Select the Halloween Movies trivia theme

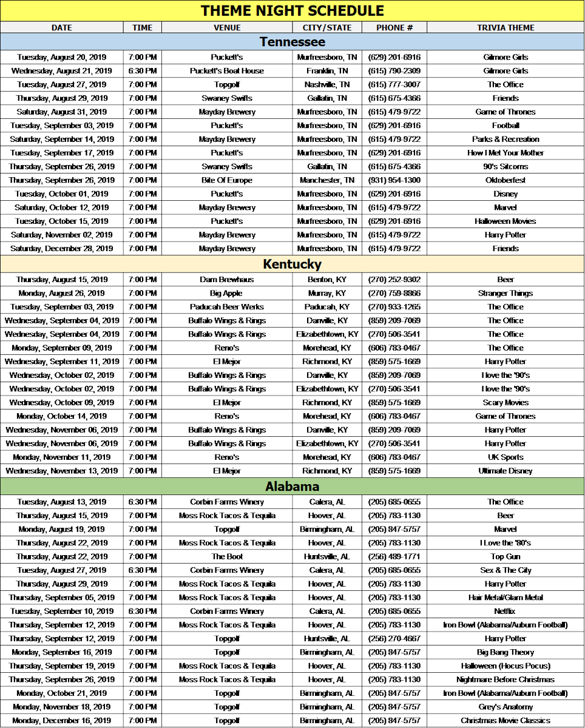tap(506, 221)
